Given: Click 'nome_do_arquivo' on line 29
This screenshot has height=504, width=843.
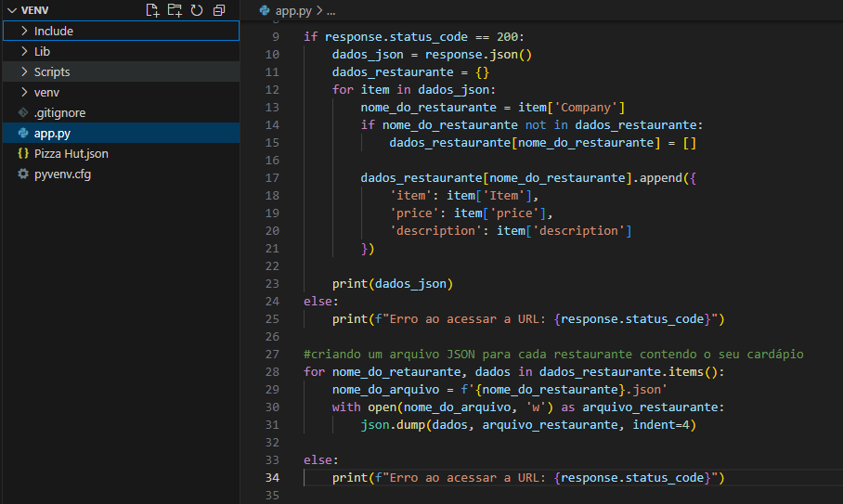Looking at the screenshot, I should (385, 390).
